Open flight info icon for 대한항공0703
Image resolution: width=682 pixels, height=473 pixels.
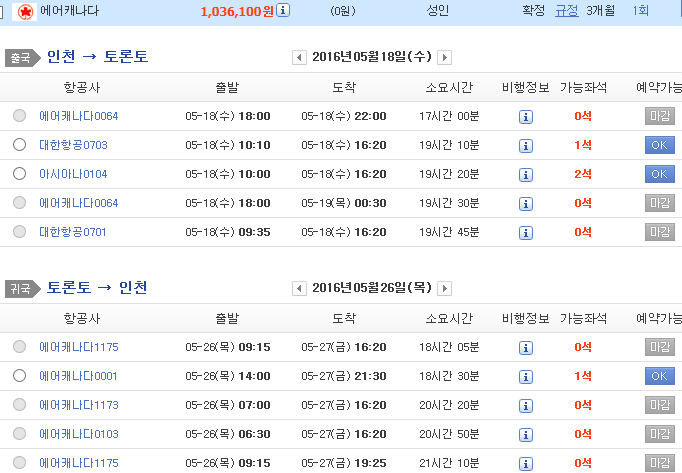tap(526, 146)
